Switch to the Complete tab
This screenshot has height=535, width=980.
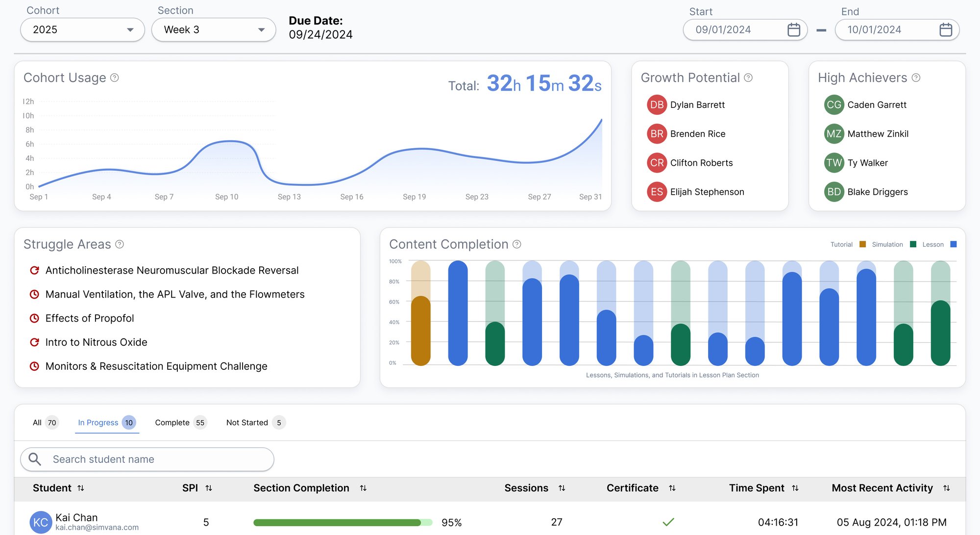tap(180, 423)
